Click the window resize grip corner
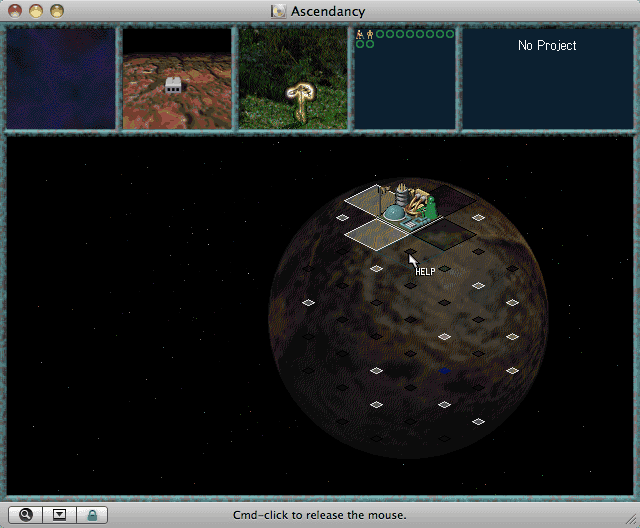 (631, 519)
